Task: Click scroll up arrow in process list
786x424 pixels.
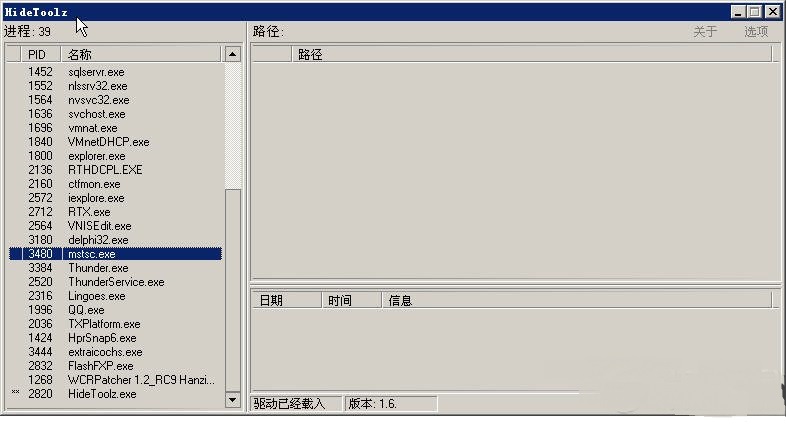Action: 233,54
